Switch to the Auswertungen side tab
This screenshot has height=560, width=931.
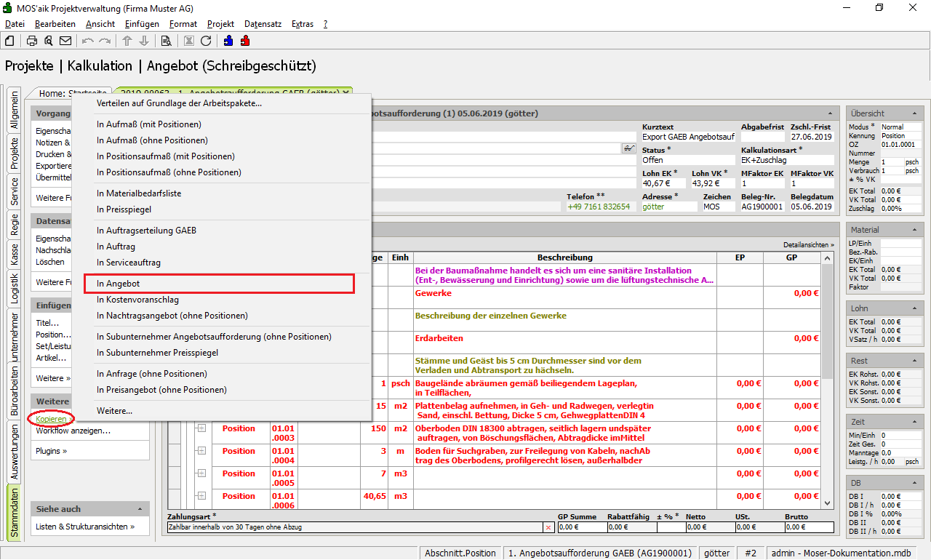coord(15,453)
